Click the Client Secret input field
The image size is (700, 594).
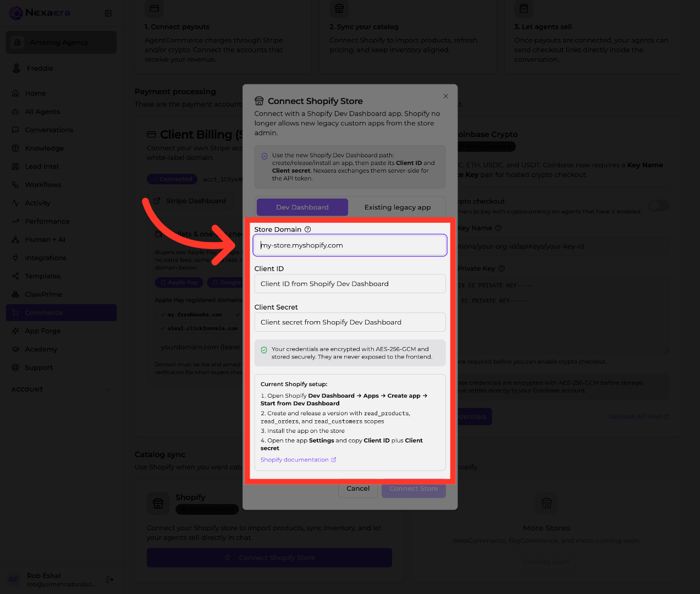pos(350,322)
